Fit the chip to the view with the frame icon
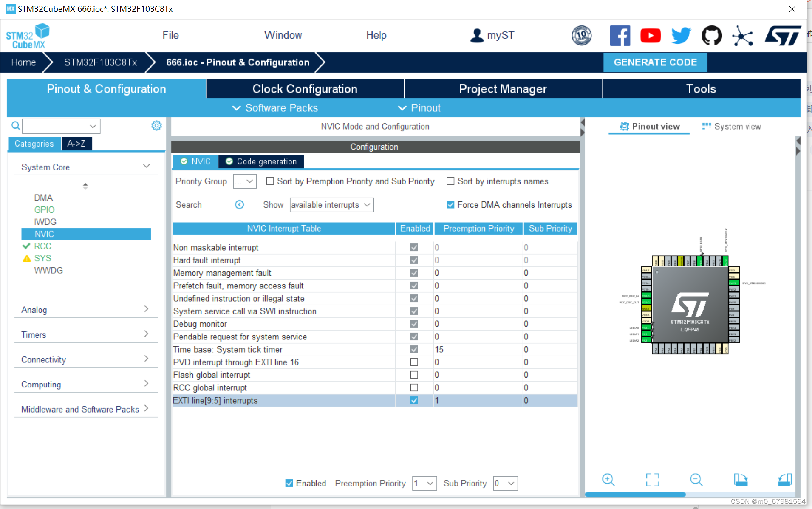Viewport: 812px width, 509px height. coord(653,480)
